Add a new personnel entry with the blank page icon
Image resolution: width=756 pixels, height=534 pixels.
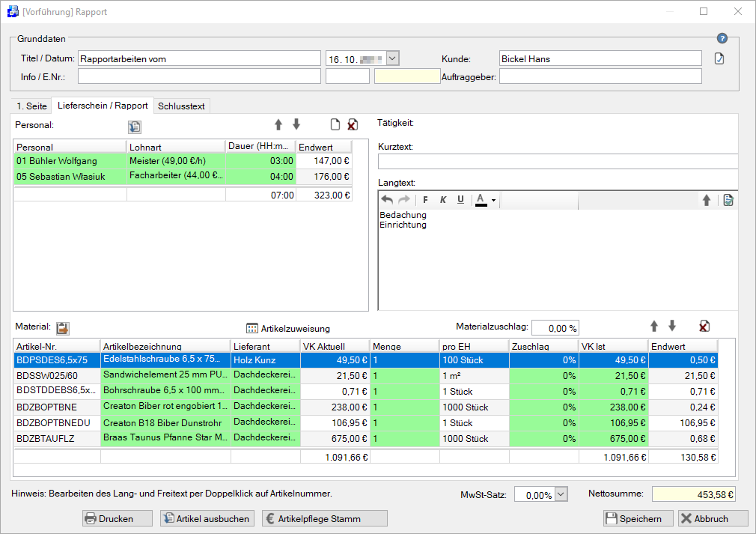click(335, 124)
